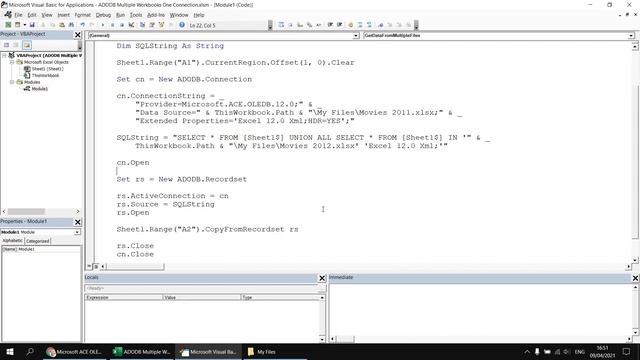This screenshot has width=640, height=360.
Task: Open the Debug menu
Action: tap(103, 15)
